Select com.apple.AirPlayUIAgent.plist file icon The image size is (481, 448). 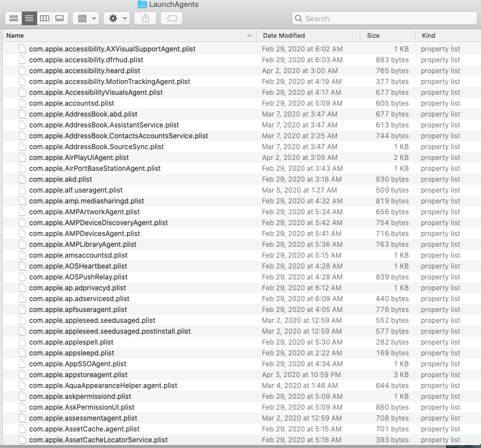(x=22, y=158)
